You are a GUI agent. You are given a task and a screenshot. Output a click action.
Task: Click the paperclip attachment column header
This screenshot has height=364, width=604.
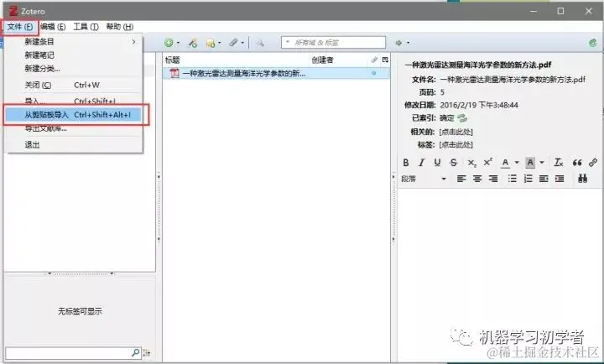click(374, 60)
